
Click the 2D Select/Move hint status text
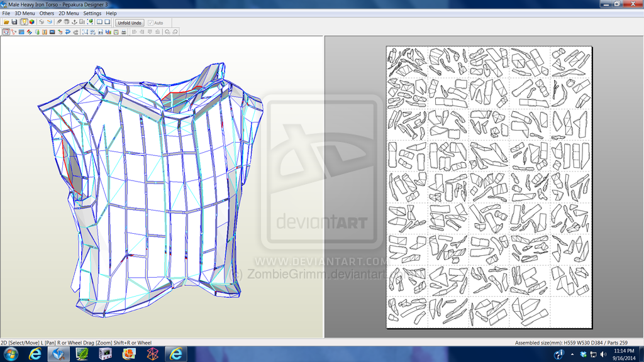(76, 343)
